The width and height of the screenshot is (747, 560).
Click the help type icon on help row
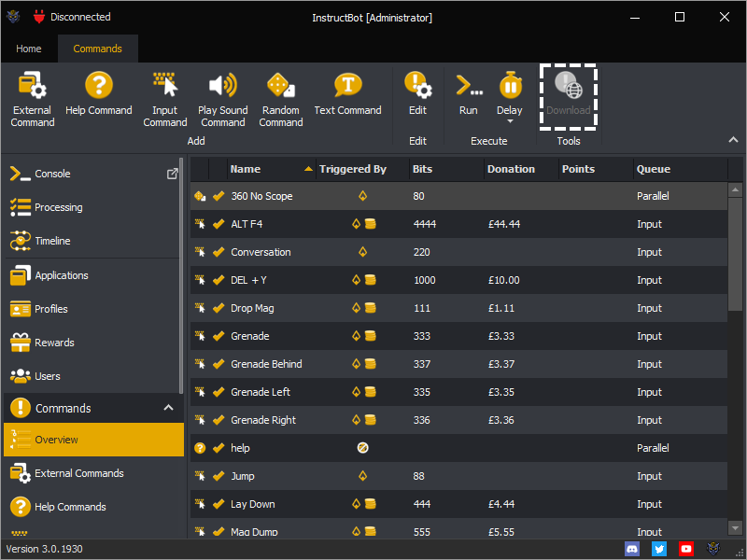pos(200,448)
